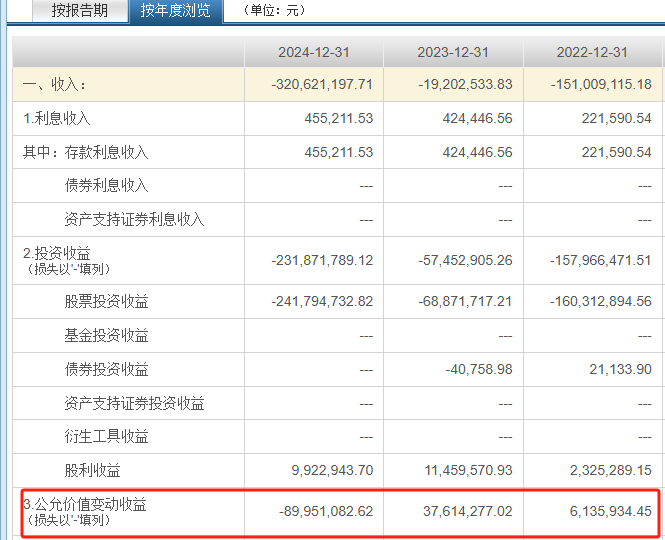This screenshot has height=540, width=665.
Task: Select the 衍生工具收益 row label
Action: (x=106, y=437)
